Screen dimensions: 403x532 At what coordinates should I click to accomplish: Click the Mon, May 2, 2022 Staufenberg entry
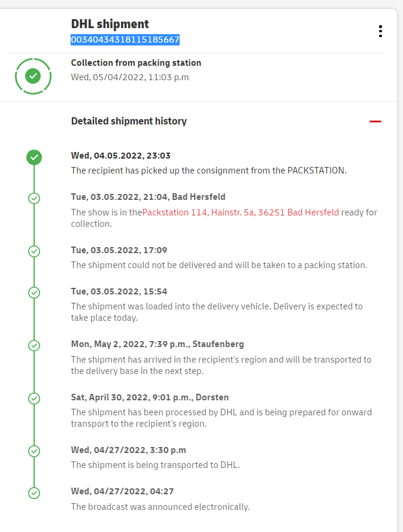(x=157, y=344)
